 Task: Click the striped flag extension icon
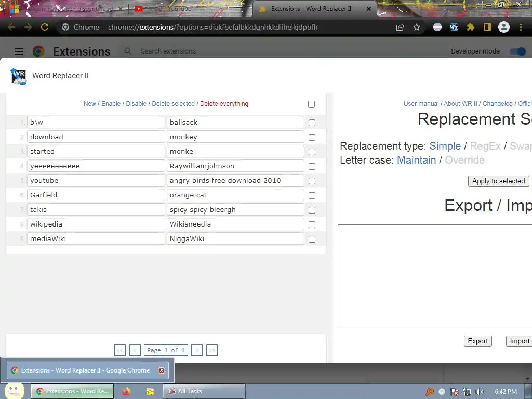437,27
